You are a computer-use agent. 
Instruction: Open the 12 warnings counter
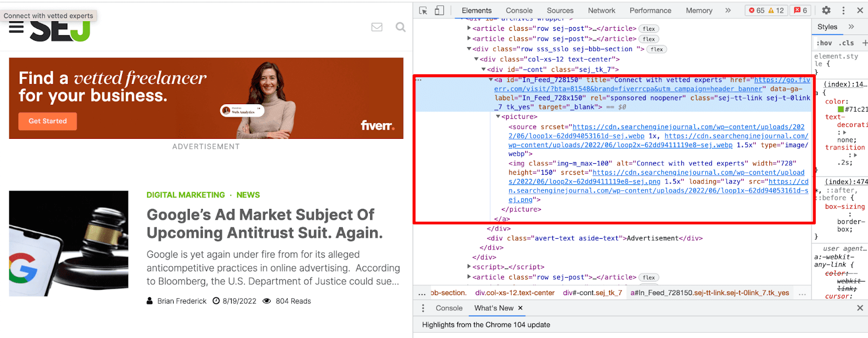776,10
